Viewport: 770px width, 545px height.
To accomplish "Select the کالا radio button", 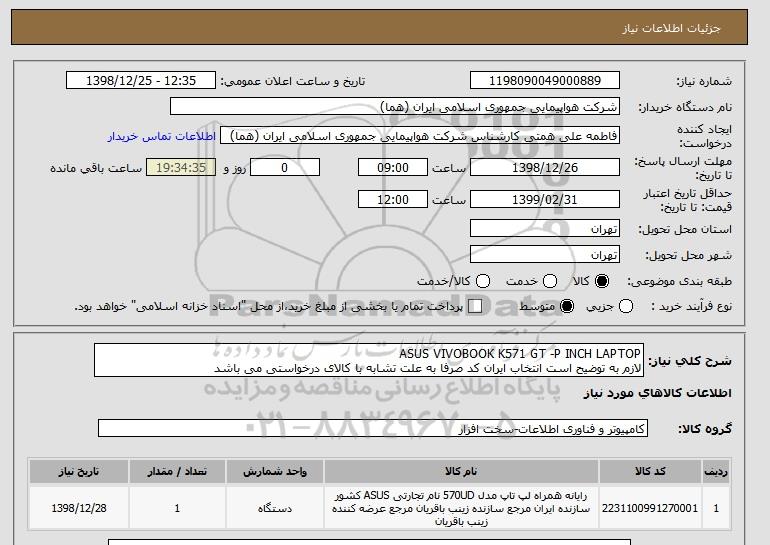I will tap(602, 281).
